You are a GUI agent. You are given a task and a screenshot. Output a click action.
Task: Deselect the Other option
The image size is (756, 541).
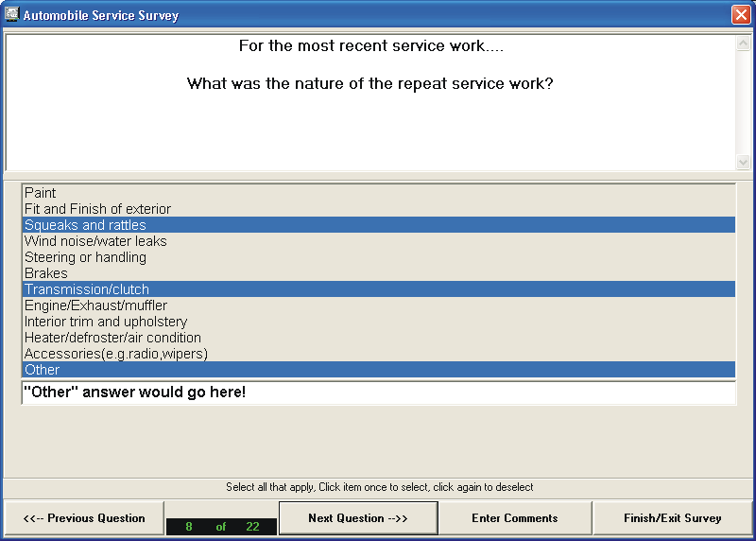pos(379,370)
